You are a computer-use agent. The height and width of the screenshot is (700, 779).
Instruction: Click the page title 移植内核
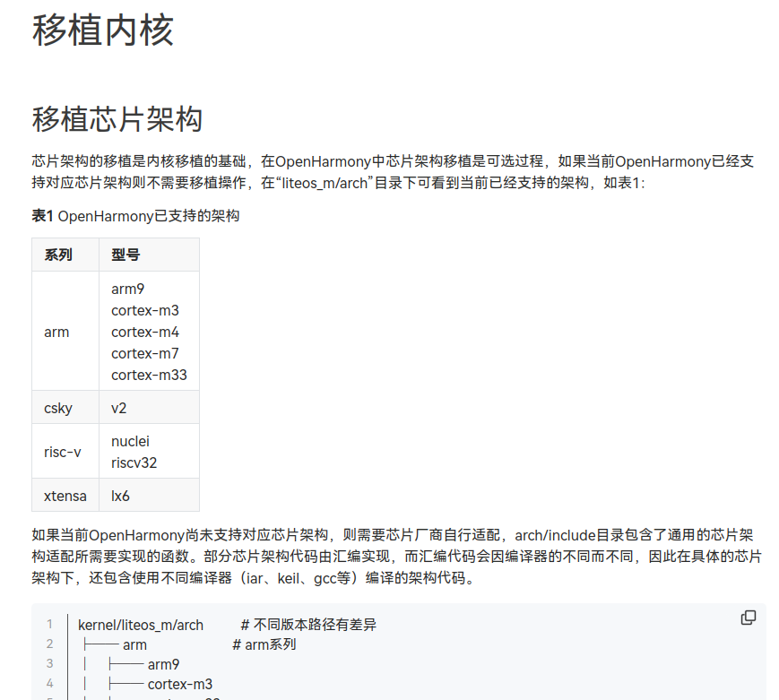[x=103, y=30]
